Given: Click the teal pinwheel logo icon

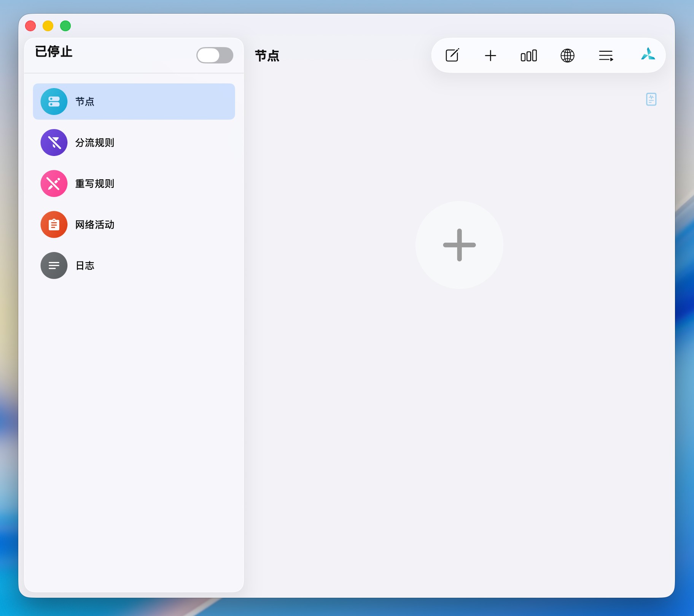Looking at the screenshot, I should coord(648,55).
